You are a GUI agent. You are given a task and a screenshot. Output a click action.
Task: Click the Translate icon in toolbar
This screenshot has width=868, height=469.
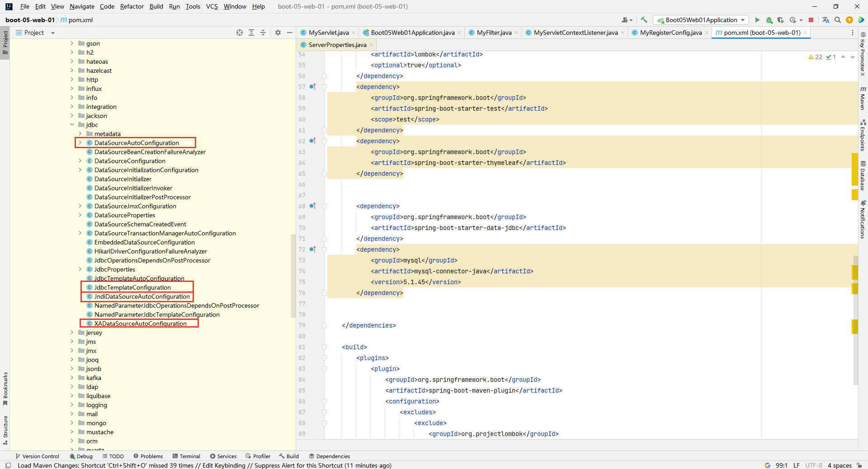(826, 20)
